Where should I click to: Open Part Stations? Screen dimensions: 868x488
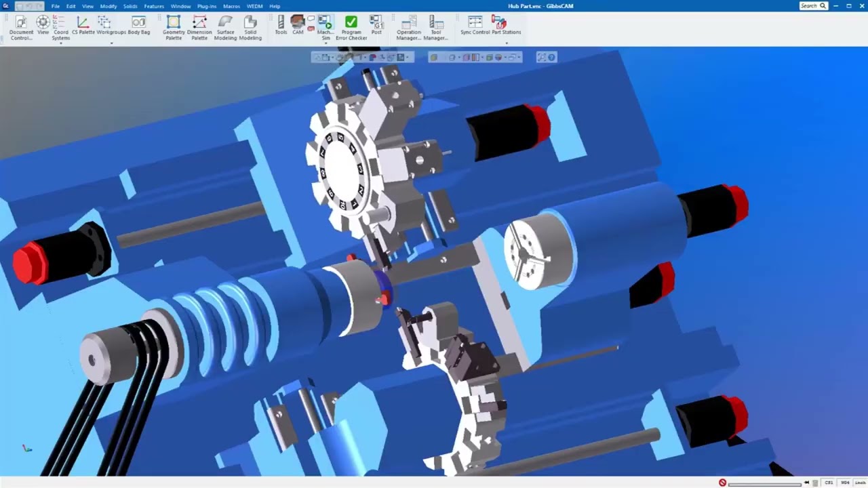point(507,26)
